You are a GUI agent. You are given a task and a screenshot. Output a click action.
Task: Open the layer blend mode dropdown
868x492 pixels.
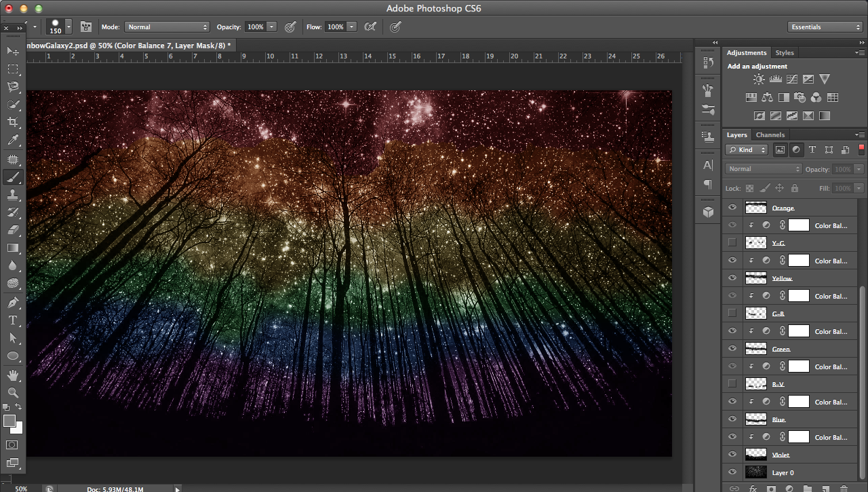pyautogui.click(x=764, y=169)
